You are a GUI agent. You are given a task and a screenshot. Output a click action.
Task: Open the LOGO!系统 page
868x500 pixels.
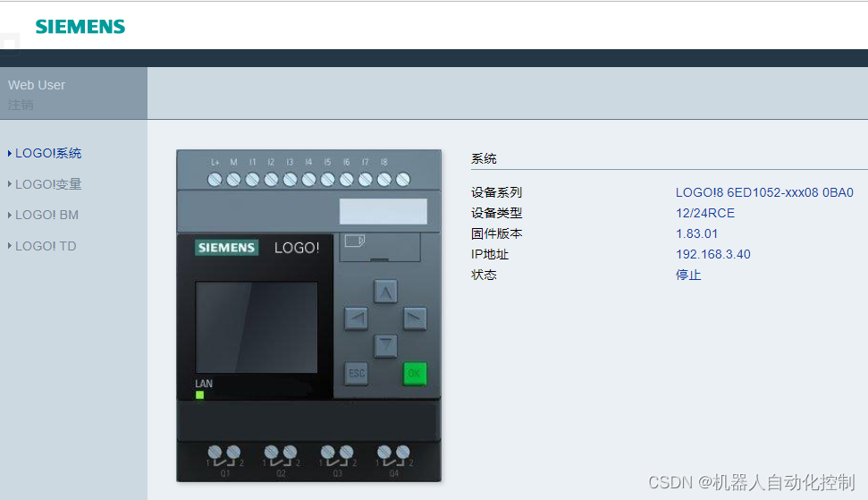click(48, 153)
